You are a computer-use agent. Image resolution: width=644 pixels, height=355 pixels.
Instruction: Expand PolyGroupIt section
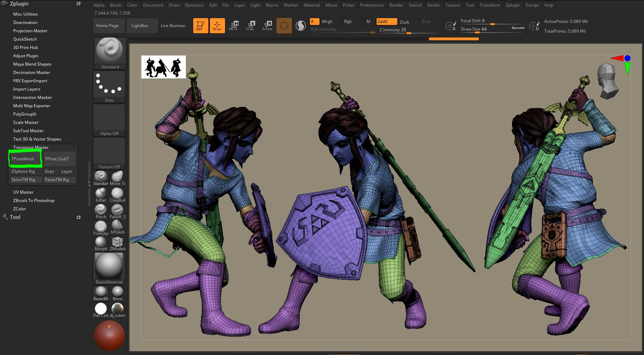tap(25, 114)
